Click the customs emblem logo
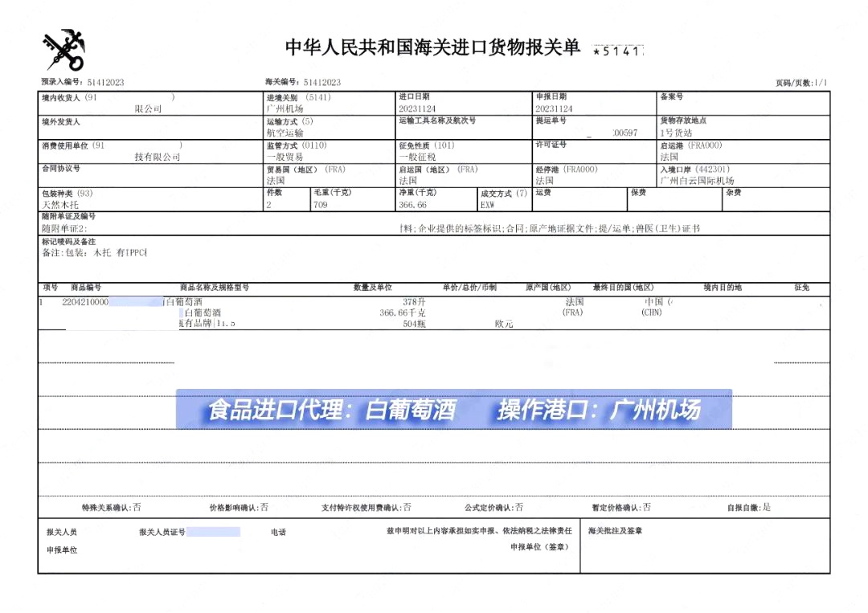 coord(63,48)
